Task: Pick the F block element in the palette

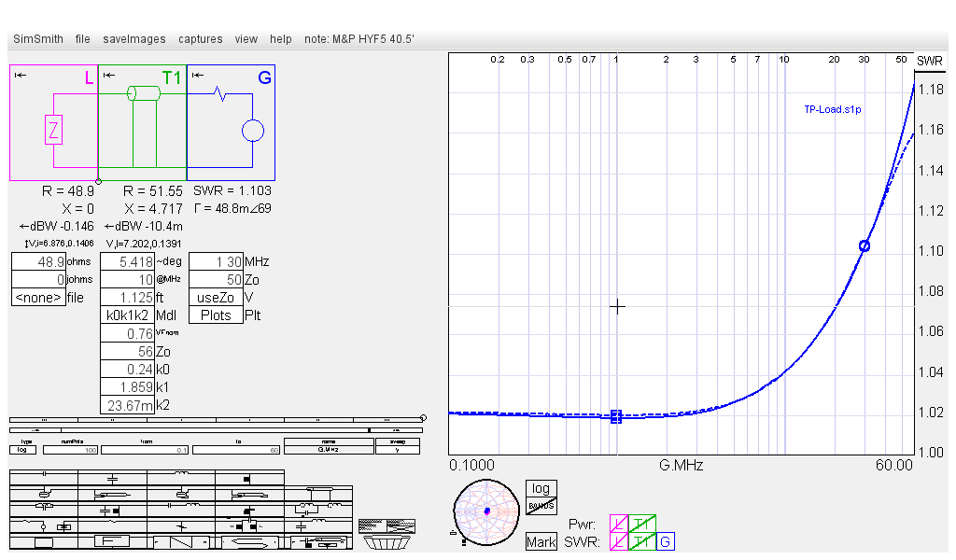Action: 113,541
